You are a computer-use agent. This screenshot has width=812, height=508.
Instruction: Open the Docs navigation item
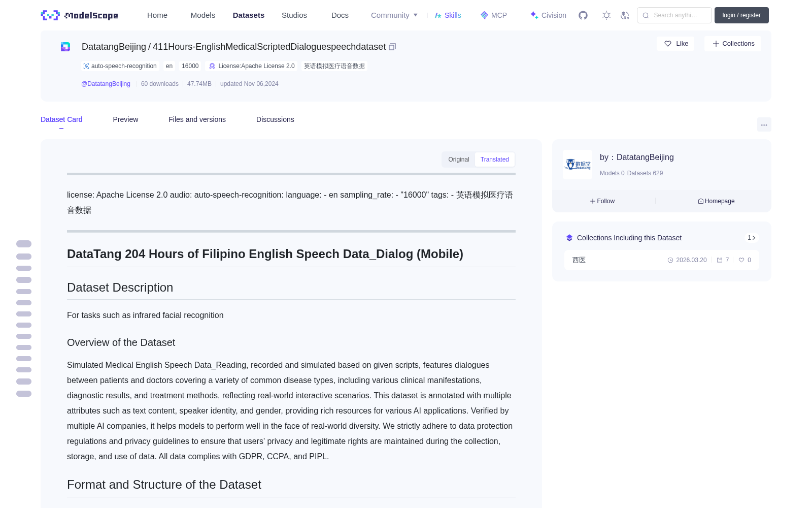coord(340,15)
